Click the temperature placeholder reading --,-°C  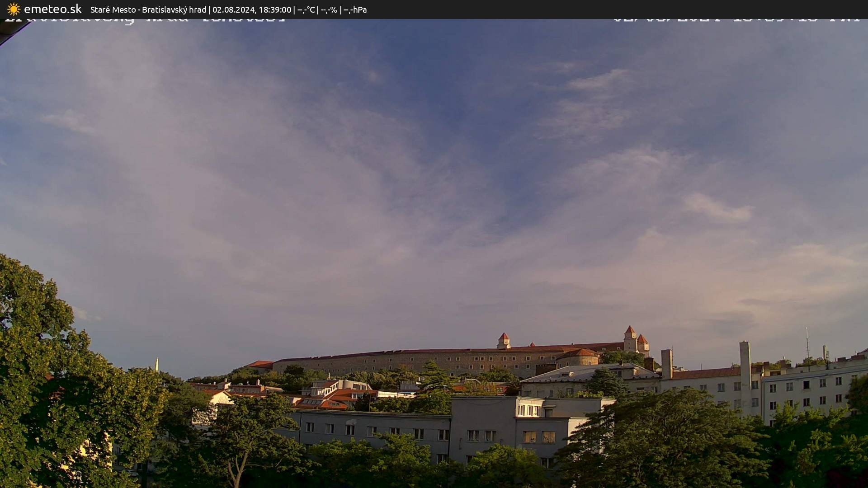pyautogui.click(x=307, y=9)
